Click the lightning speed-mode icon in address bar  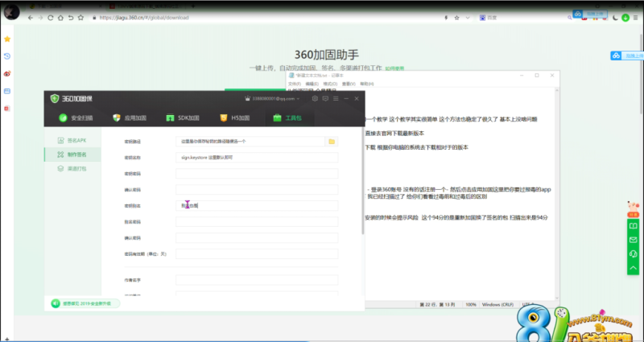(447, 18)
